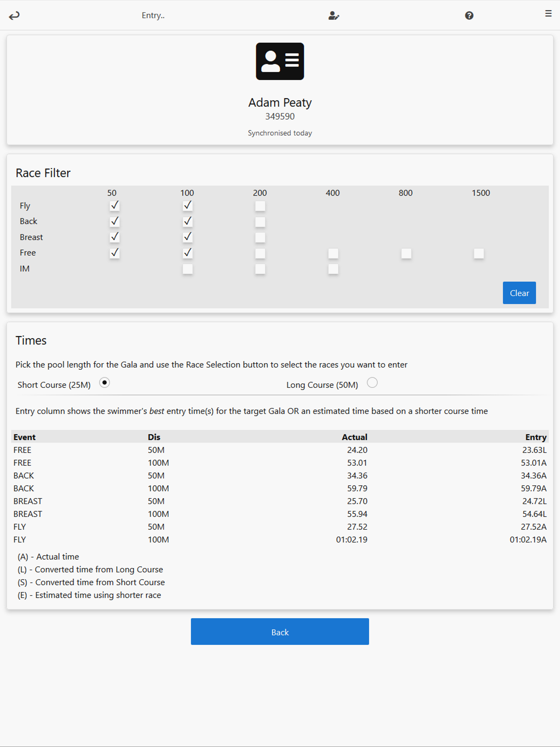The image size is (560, 747).
Task: Click entry time 53.01A
Action: pyautogui.click(x=534, y=463)
